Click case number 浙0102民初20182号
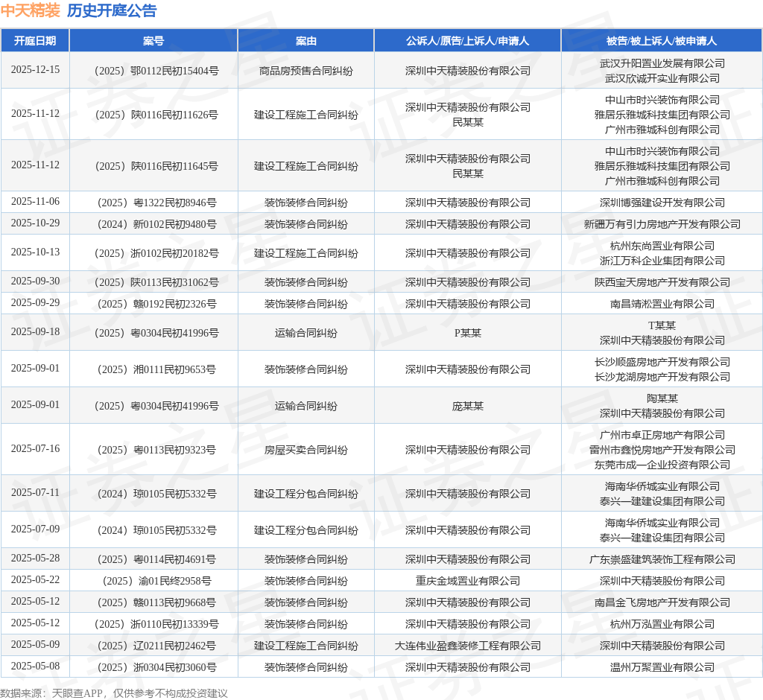Screen dimensions: 763x700 (156, 253)
